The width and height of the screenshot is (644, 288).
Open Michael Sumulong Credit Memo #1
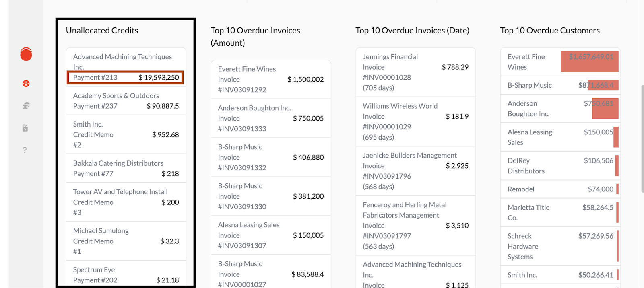pyautogui.click(x=126, y=241)
